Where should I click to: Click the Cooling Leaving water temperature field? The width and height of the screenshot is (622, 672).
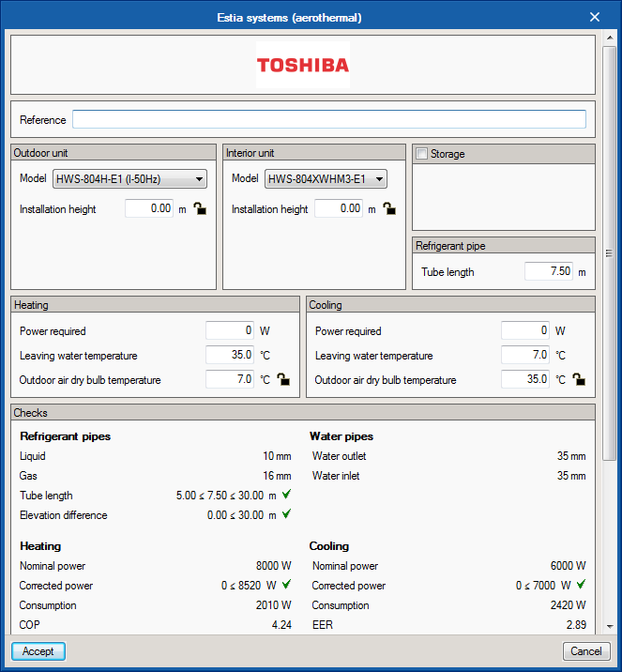tap(524, 355)
